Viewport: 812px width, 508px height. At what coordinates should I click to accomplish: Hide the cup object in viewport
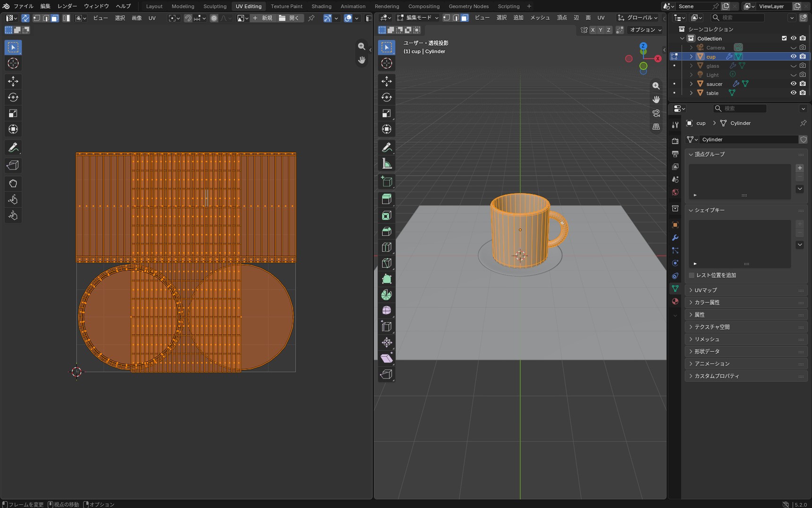pos(794,56)
